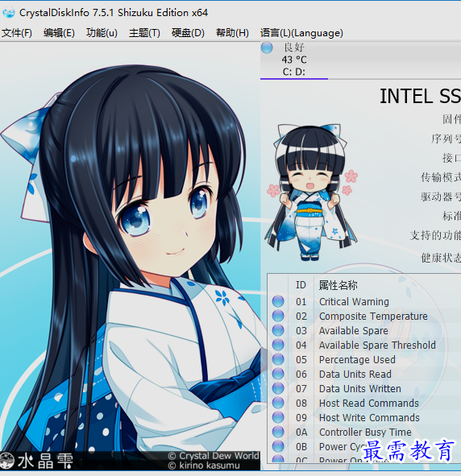Click the status orb for Composite Temperature

(x=278, y=316)
